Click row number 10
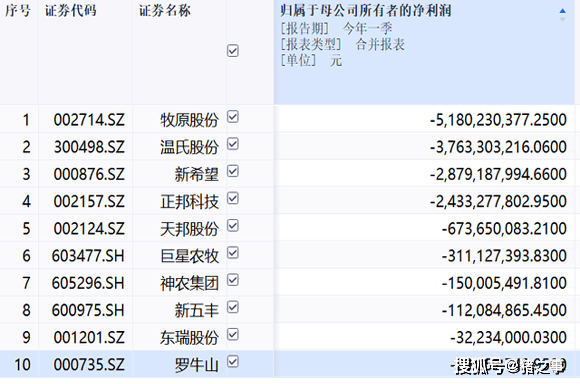 tap(22, 365)
